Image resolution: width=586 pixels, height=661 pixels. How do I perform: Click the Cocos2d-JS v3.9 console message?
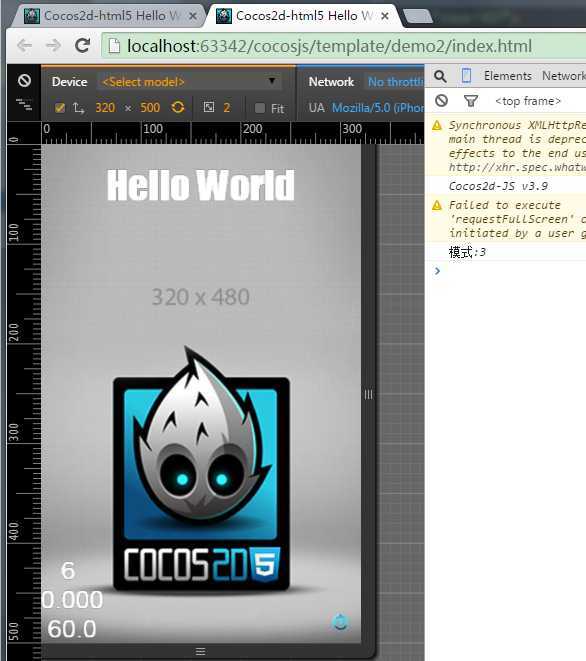[498, 186]
